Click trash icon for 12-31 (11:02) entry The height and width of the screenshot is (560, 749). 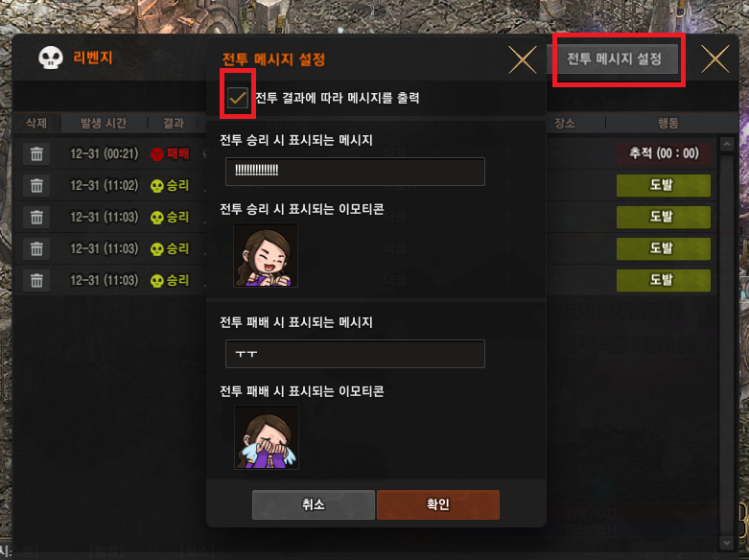coord(36,185)
